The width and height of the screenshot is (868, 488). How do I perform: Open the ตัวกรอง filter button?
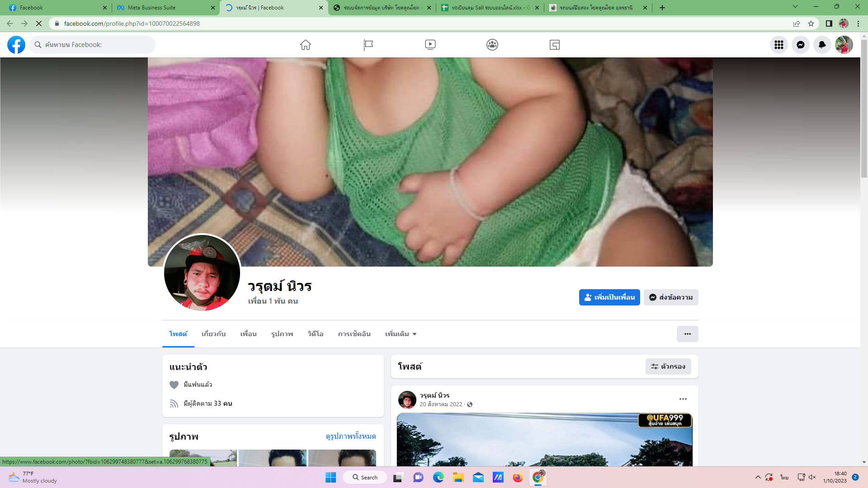click(x=668, y=366)
